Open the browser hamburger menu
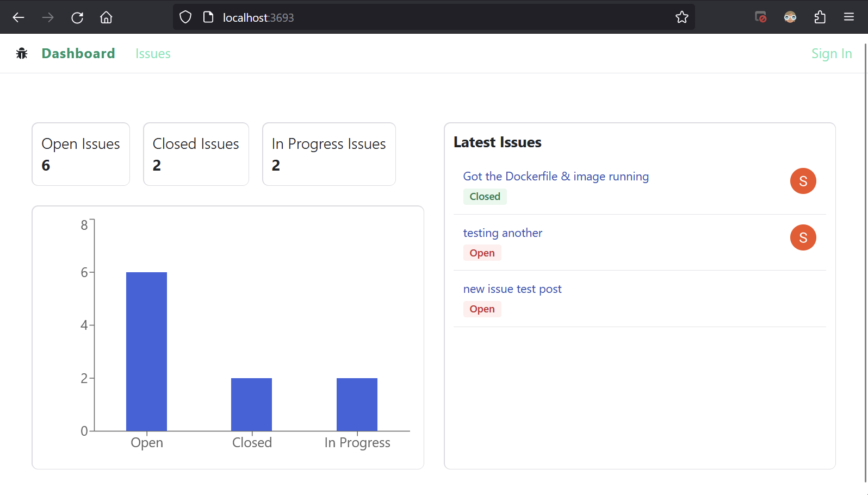 (x=849, y=17)
